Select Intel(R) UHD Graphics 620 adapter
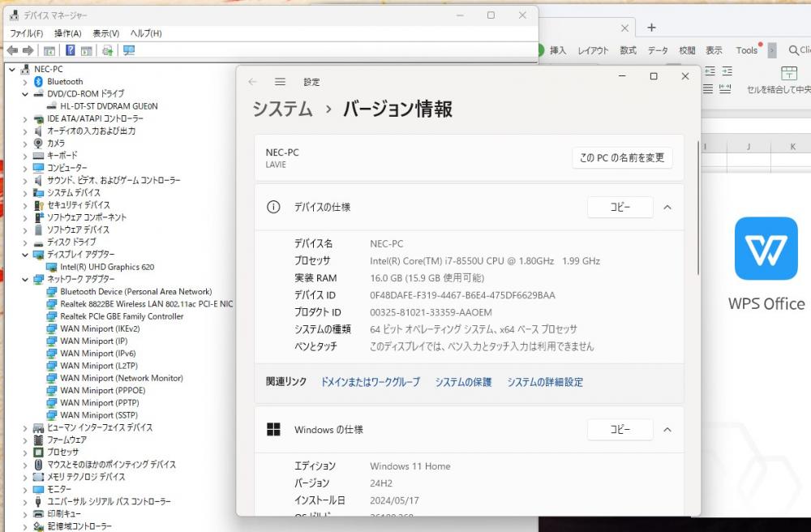 point(107,267)
